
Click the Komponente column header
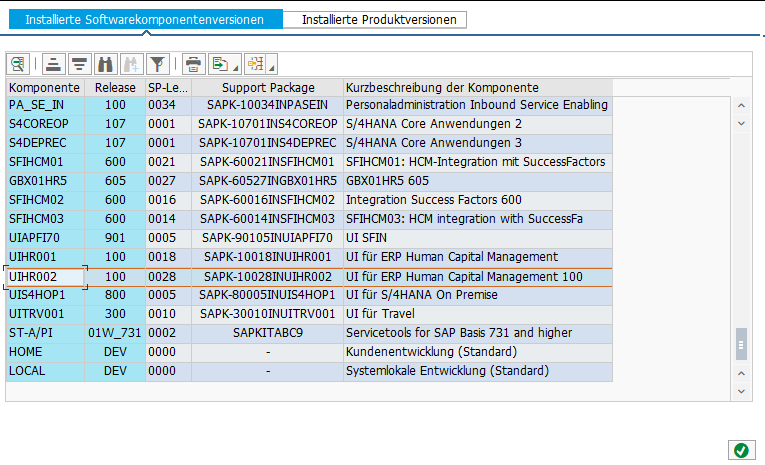[x=45, y=88]
